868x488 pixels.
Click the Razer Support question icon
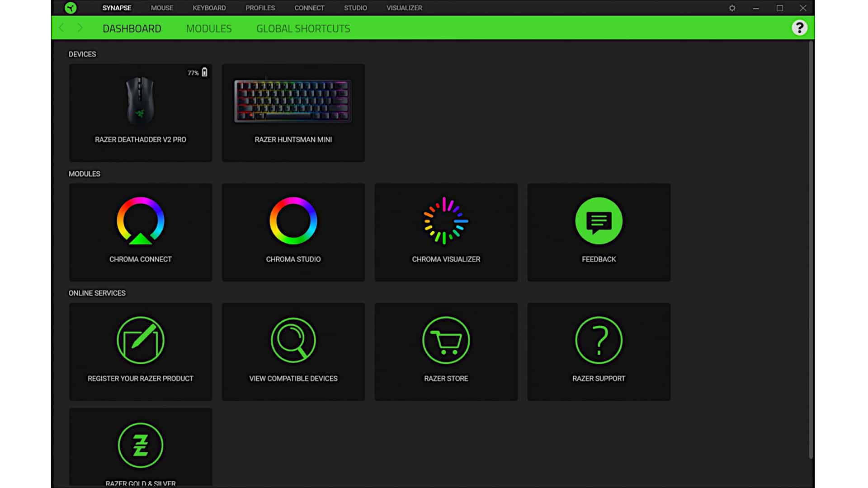click(599, 340)
